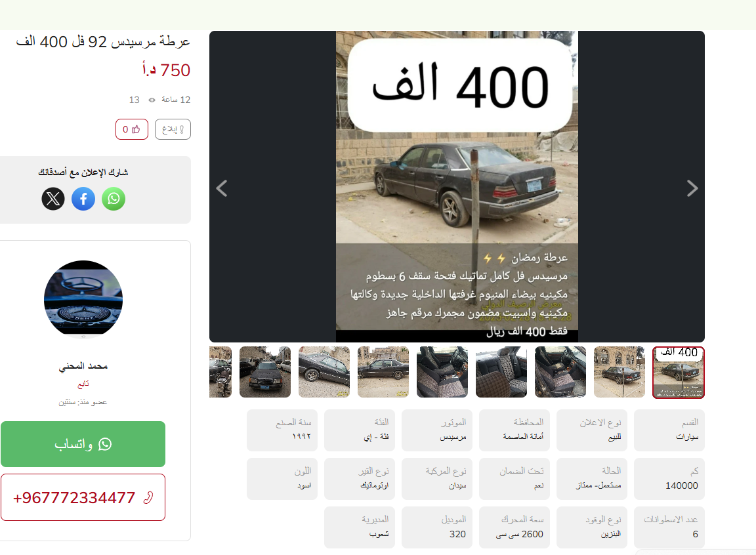Contact seller via green واتساب button
The width and height of the screenshot is (756, 555).
tap(83, 444)
